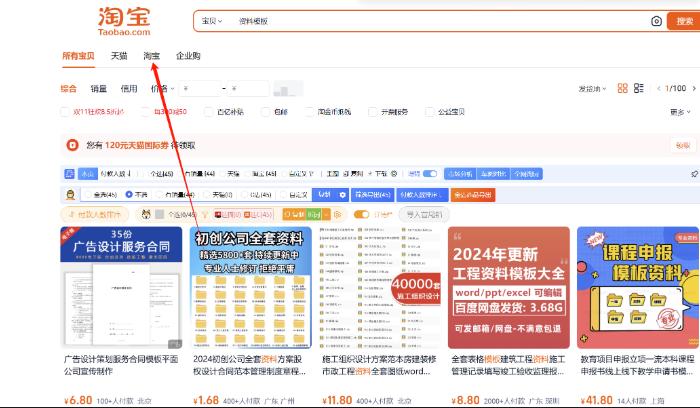Open the 2024年更新工程资料模板大全 product thumbnail
Viewport: 700px width, 408px height.
(509, 285)
